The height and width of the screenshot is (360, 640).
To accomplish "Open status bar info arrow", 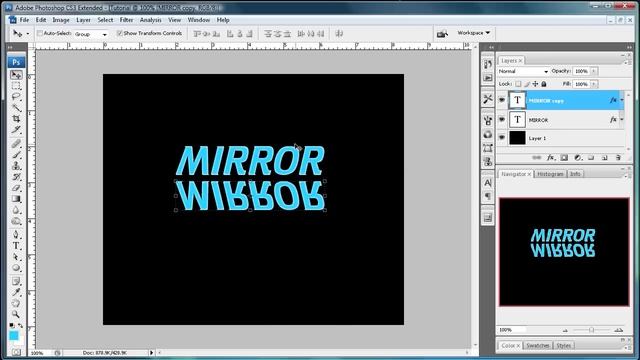I will (x=151, y=353).
